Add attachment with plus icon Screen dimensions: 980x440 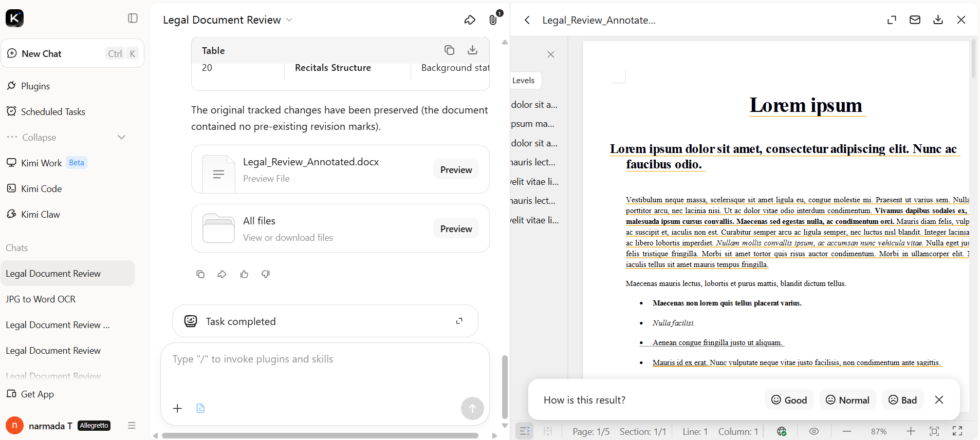[177, 408]
